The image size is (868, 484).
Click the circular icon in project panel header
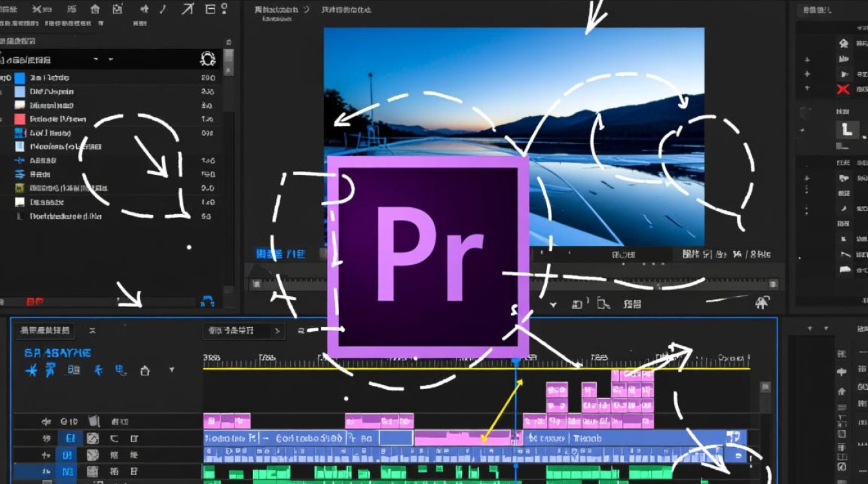[x=207, y=59]
